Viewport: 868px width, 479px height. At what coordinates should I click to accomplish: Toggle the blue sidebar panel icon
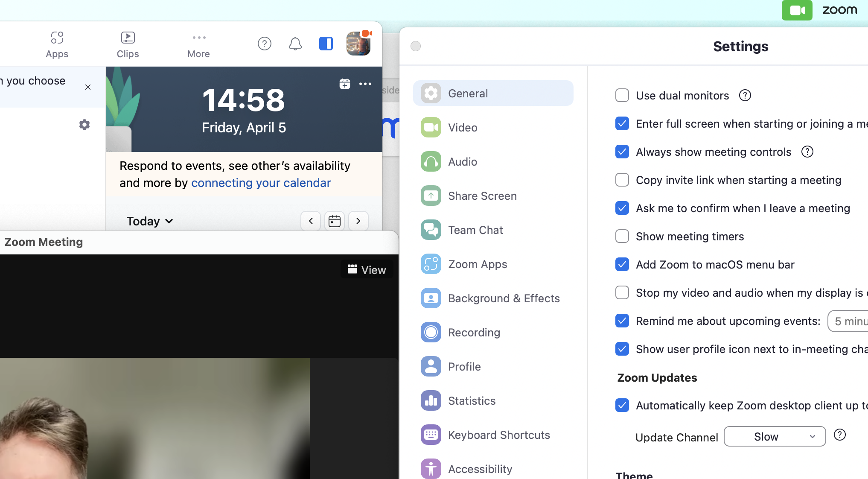pos(326,44)
